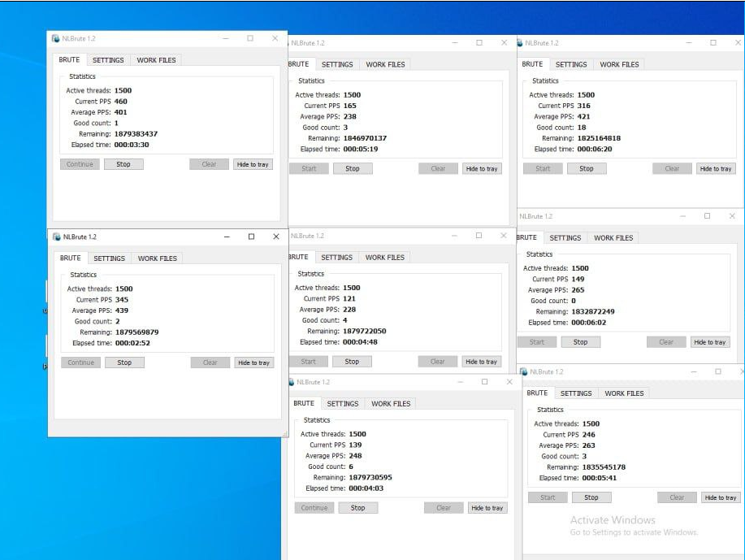Viewport: 745px width, 560px height.
Task: Click Hide to tray in the 000:02:52 window
Action: [253, 362]
